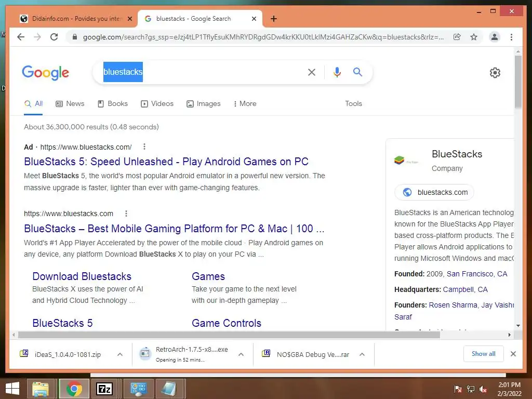Open Google quick settings gear

pos(495,73)
